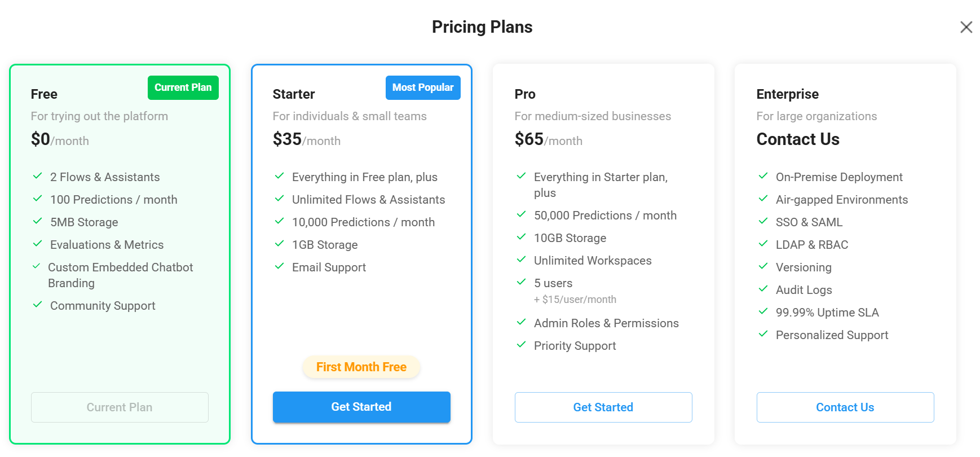980x457 pixels.
Task: Click checkmark next to SSO & SAML
Action: click(763, 221)
